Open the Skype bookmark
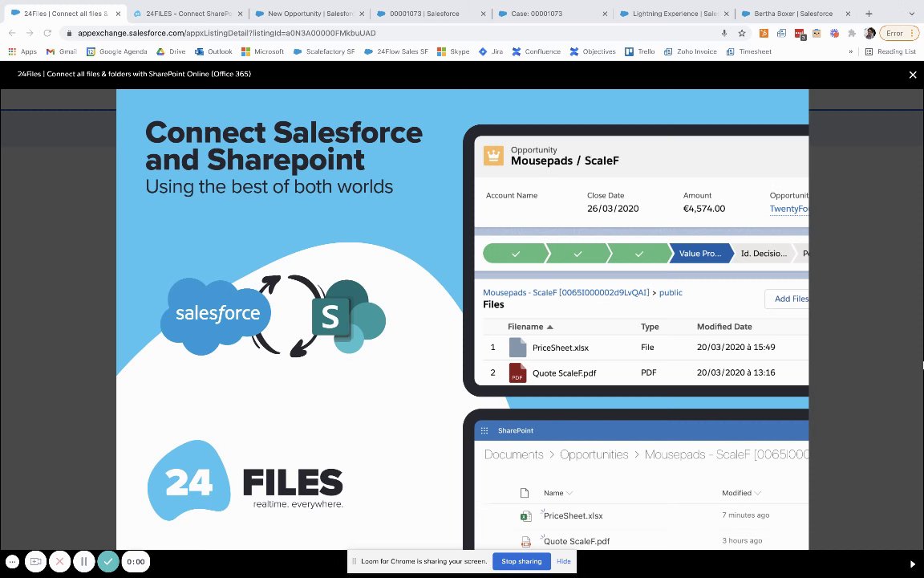 pyautogui.click(x=453, y=51)
